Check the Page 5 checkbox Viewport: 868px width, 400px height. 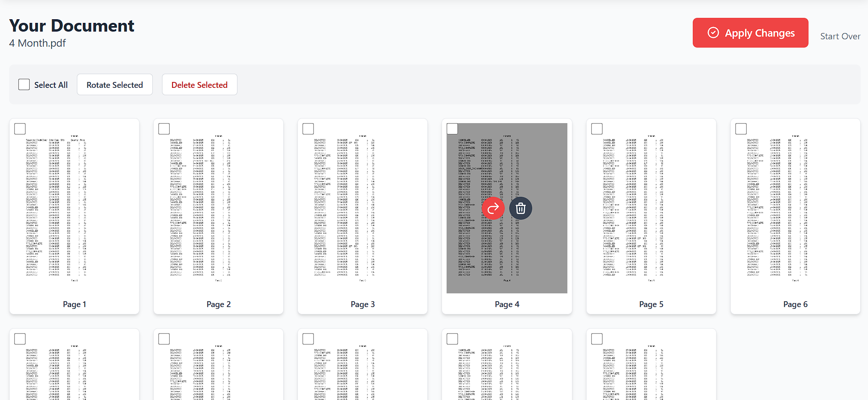597,129
